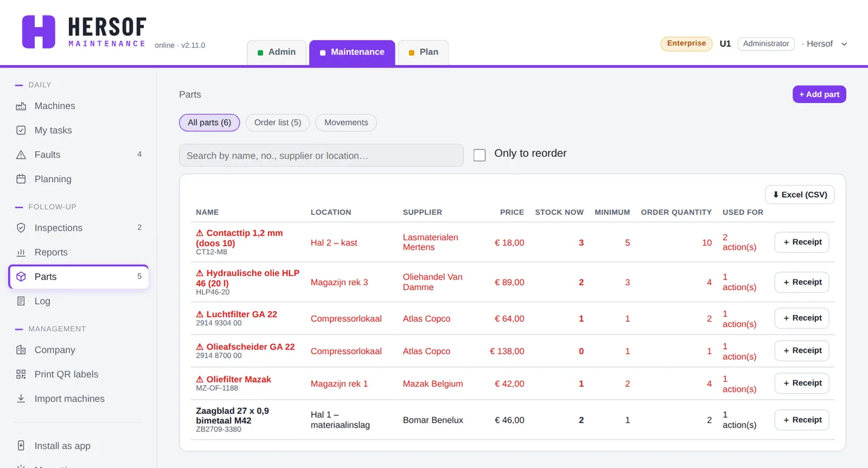Click 2 action(s) in Contacttip row

tap(739, 242)
